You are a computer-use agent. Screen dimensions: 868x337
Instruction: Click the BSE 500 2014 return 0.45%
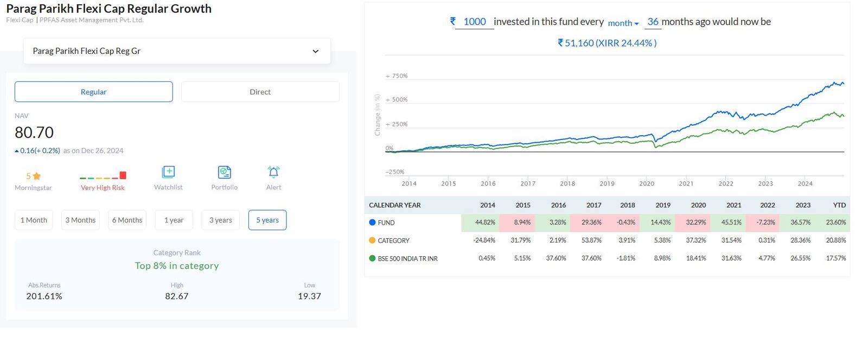[487, 258]
